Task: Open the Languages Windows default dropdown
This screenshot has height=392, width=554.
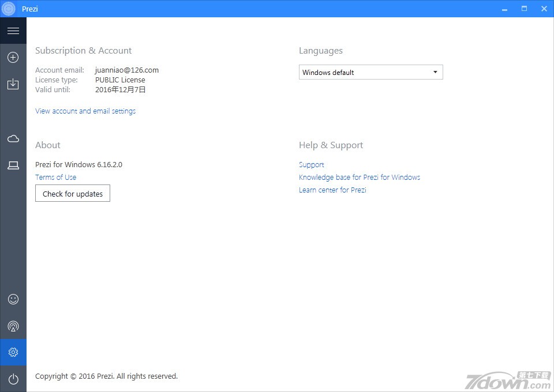Action: click(x=370, y=72)
